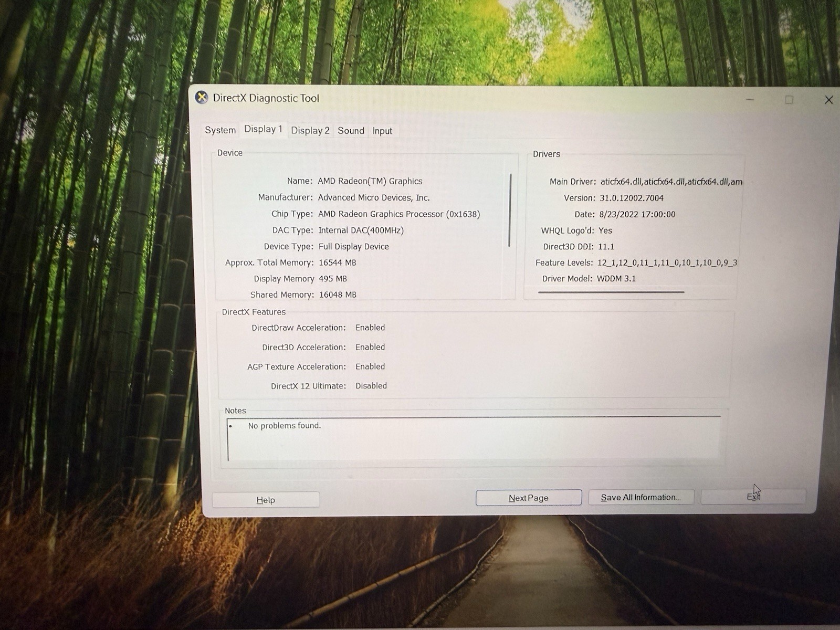Click the DirectX Diagnostic Tool title icon
This screenshot has height=630, width=840.
click(201, 98)
